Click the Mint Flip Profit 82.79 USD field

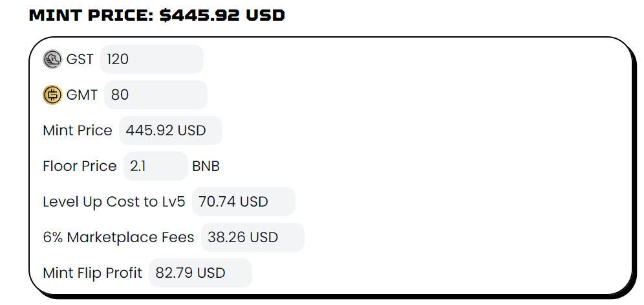[x=200, y=273]
